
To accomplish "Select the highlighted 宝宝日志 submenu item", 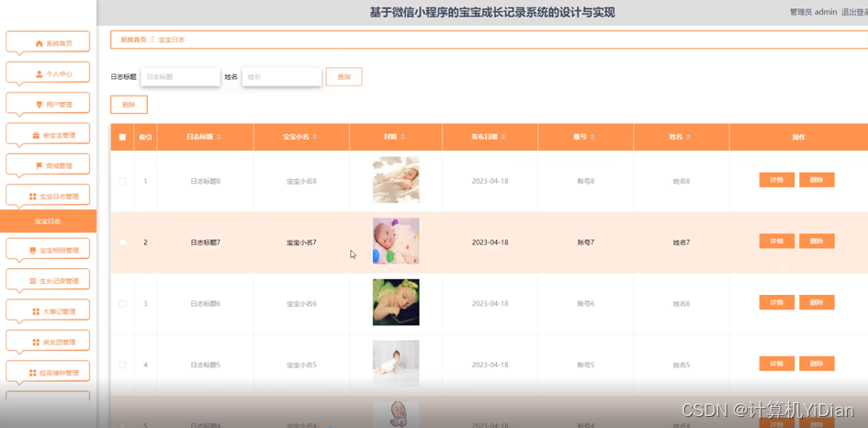I will (48, 221).
